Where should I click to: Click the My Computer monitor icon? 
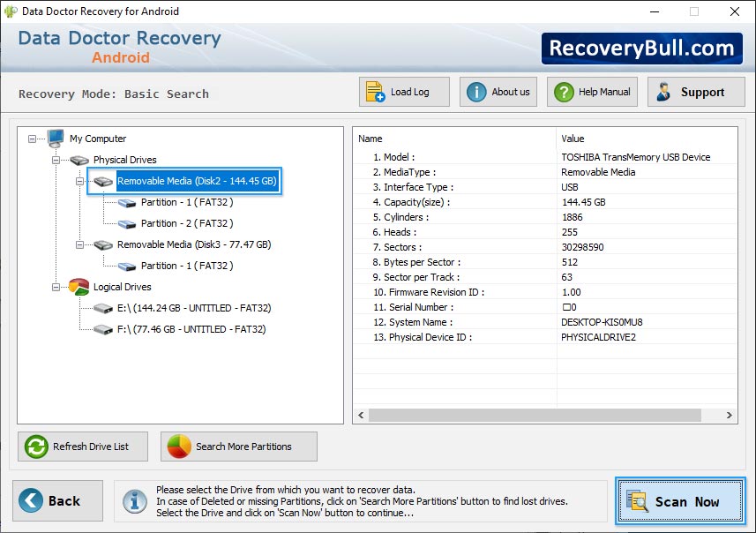(56, 139)
